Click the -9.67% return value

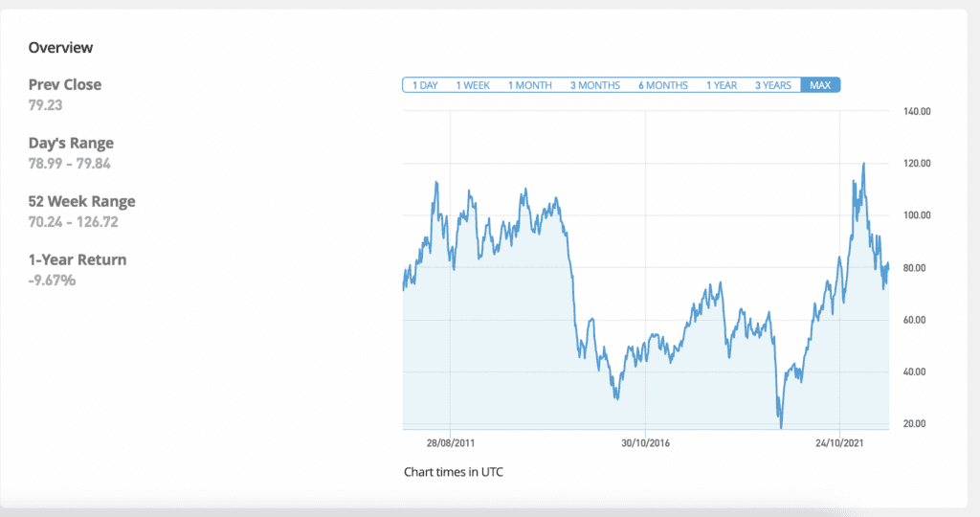coord(52,281)
